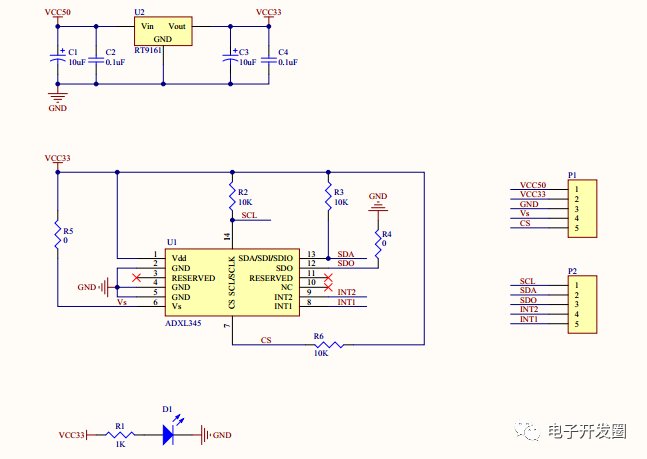The image size is (647, 459).
Task: Click the VCC50 power port above C1
Action: (x=58, y=12)
